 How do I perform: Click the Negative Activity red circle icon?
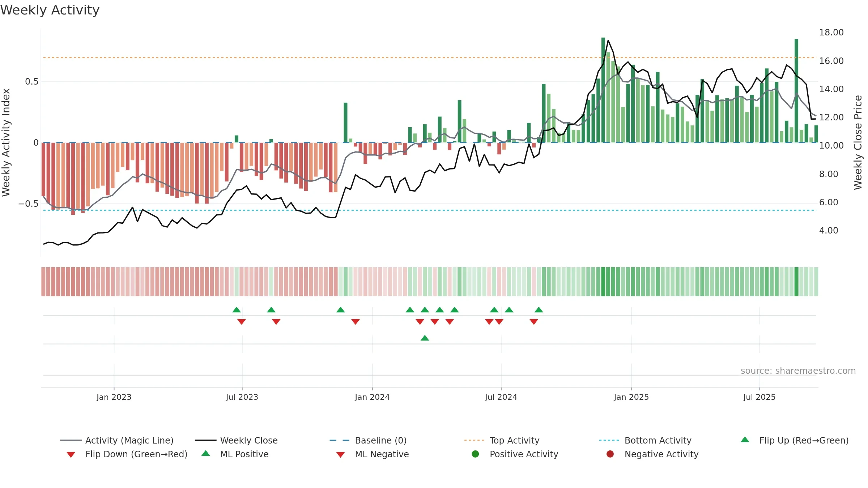coord(610,454)
